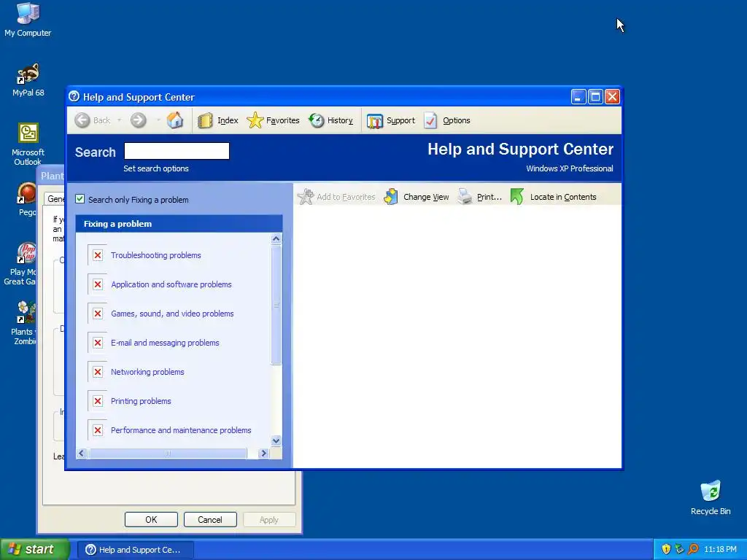Click the Forward arrow button
The image size is (747, 560).
(x=138, y=120)
